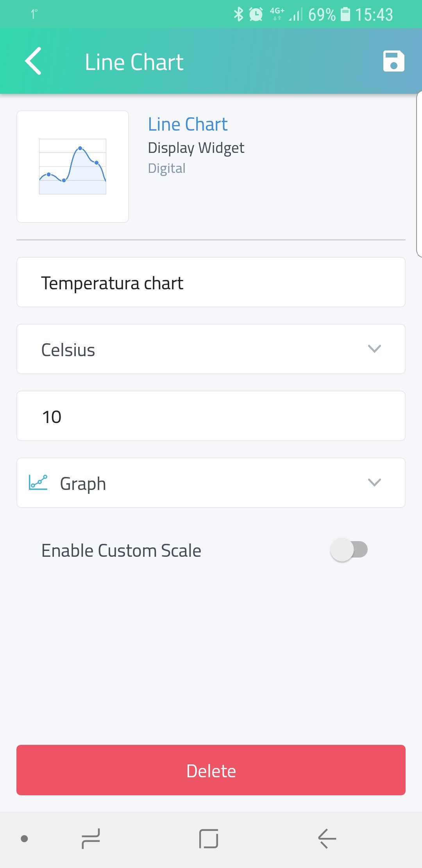Click the chevron beside Graph

[x=374, y=482]
